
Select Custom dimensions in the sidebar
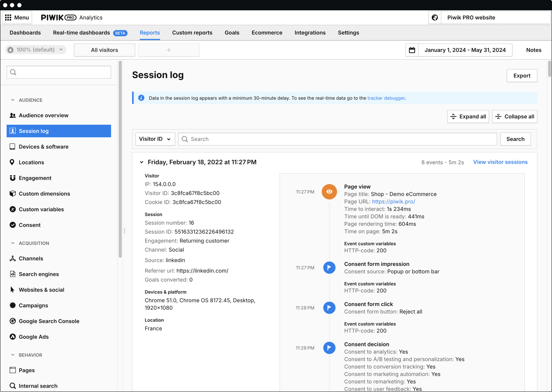click(x=45, y=194)
